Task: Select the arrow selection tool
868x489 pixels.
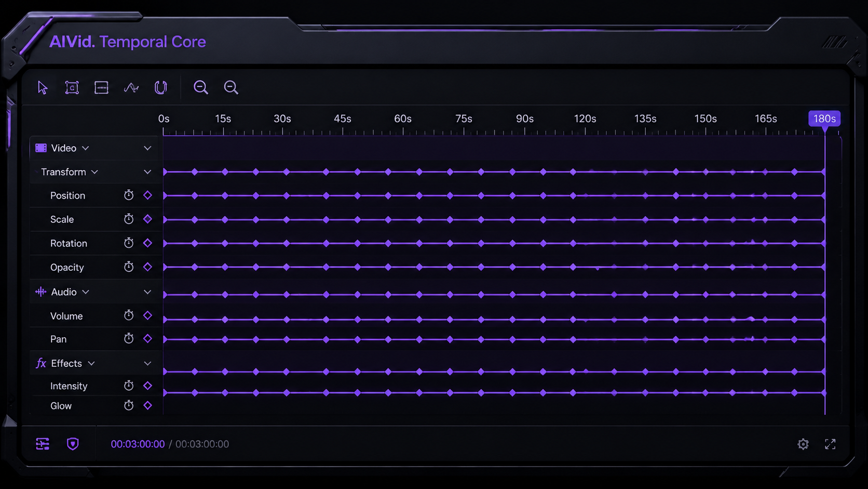Action: 43,88
